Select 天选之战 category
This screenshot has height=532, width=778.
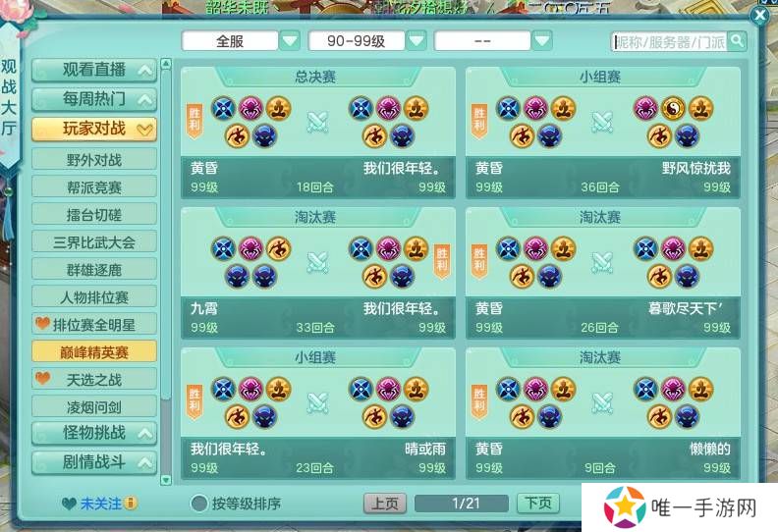94,380
